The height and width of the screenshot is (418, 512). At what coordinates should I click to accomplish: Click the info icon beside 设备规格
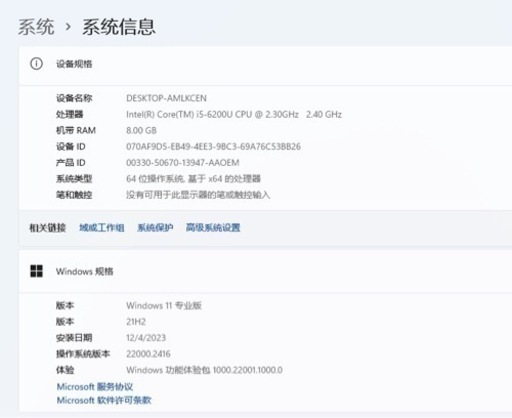tap(36, 63)
